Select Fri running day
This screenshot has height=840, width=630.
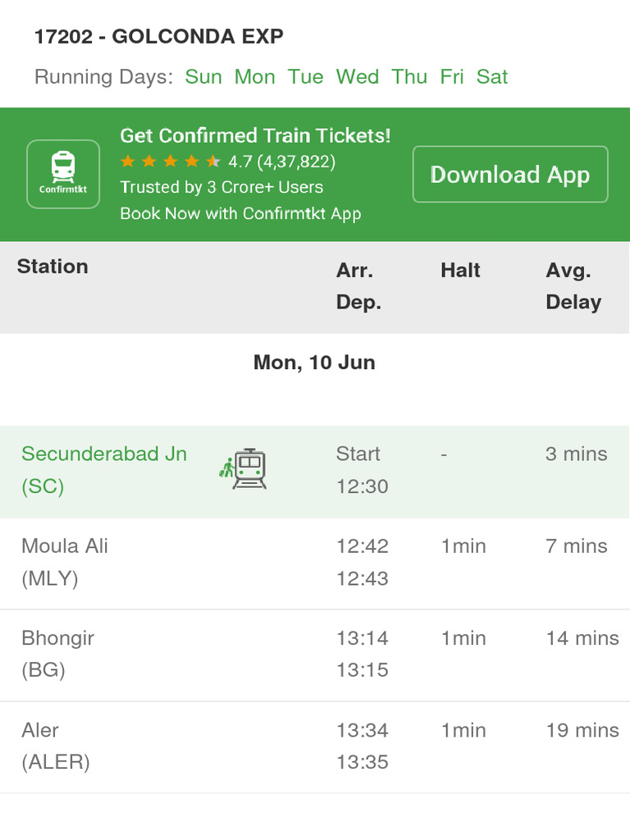pos(452,77)
